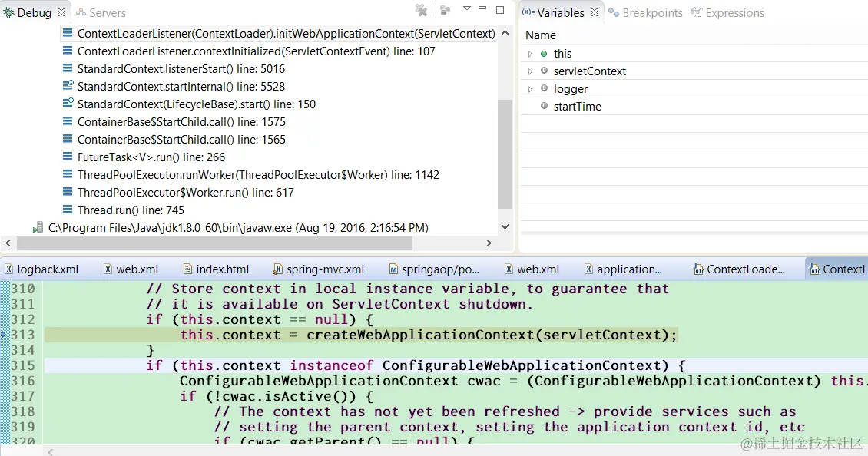Click the variable icon beside startTime
Screen dimensions: 868x456
544,106
